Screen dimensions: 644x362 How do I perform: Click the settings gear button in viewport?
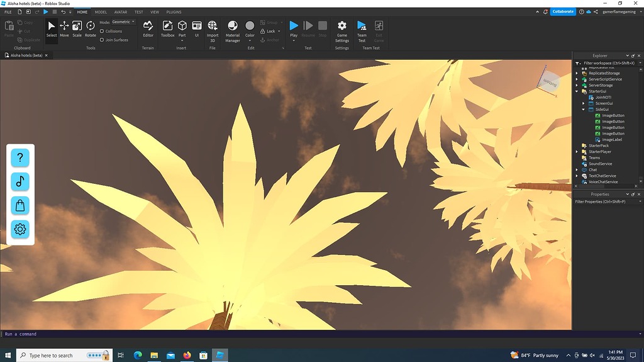pos(20,229)
